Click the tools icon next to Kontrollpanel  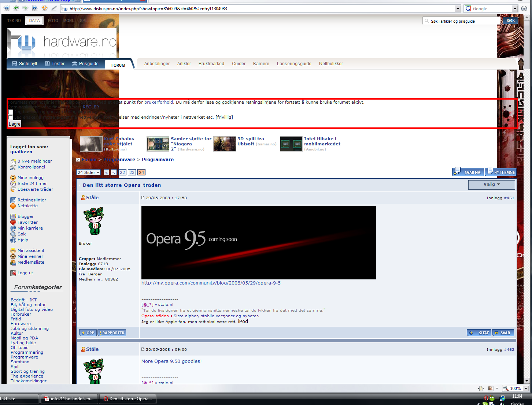(x=13, y=167)
